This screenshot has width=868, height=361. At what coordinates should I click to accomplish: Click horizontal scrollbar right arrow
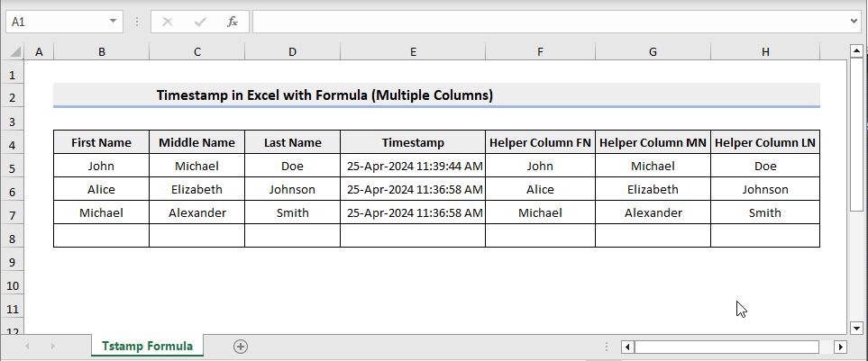[x=841, y=347]
